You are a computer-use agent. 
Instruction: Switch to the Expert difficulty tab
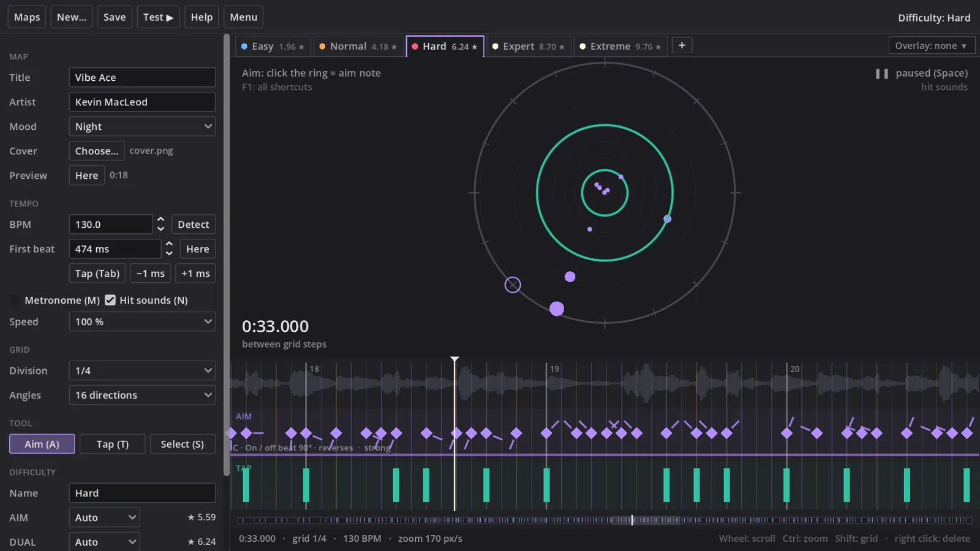pyautogui.click(x=529, y=47)
